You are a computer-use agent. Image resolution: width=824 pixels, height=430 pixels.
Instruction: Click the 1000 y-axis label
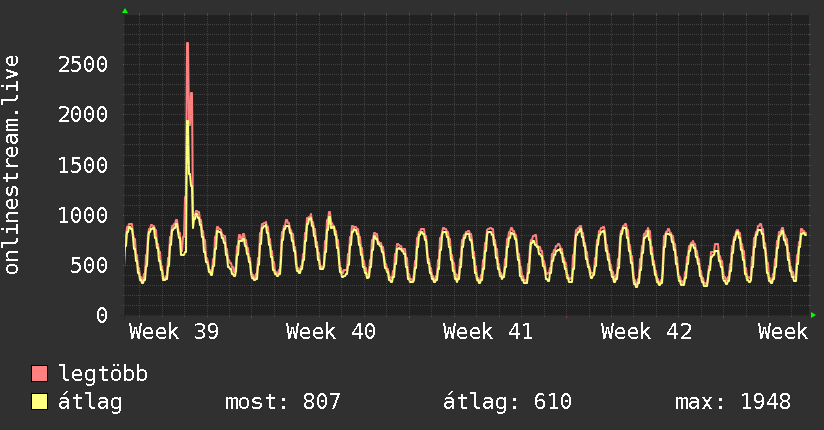83,216
